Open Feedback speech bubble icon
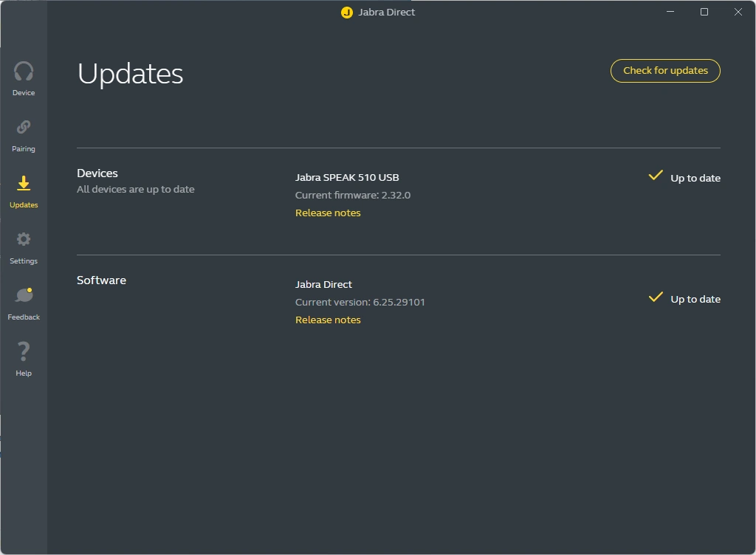Screen dimensions: 756x555 point(24,296)
